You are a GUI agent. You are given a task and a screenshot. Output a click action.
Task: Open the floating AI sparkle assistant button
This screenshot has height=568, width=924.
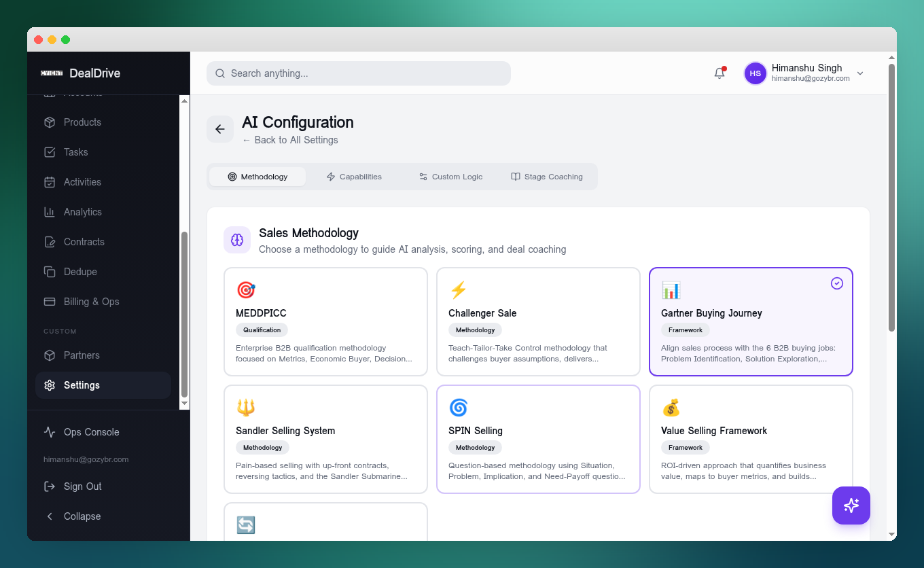851,505
